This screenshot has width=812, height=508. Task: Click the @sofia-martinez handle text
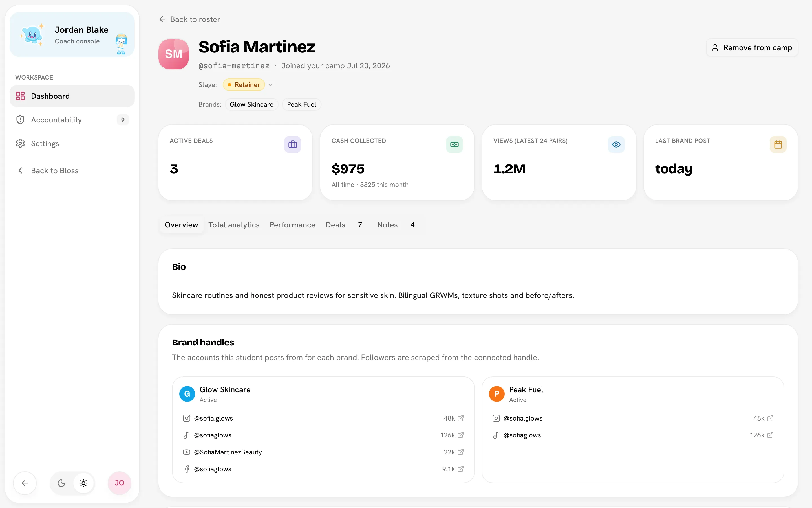234,66
